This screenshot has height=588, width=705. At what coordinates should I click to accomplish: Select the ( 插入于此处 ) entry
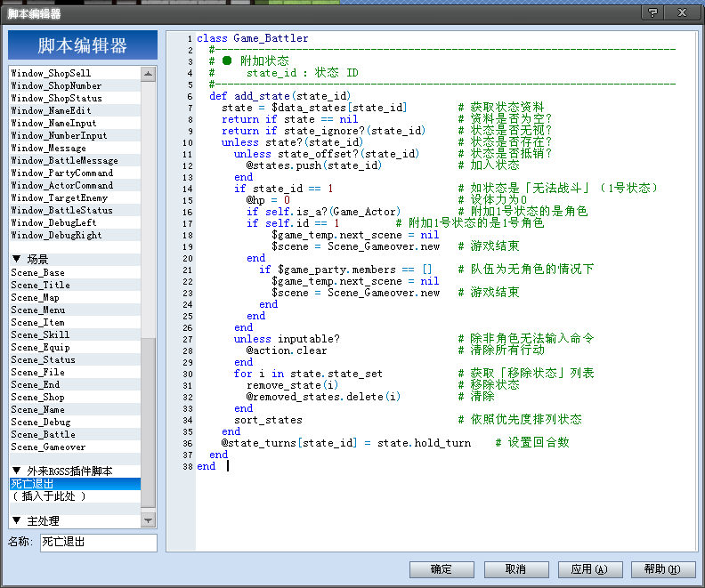(75, 496)
